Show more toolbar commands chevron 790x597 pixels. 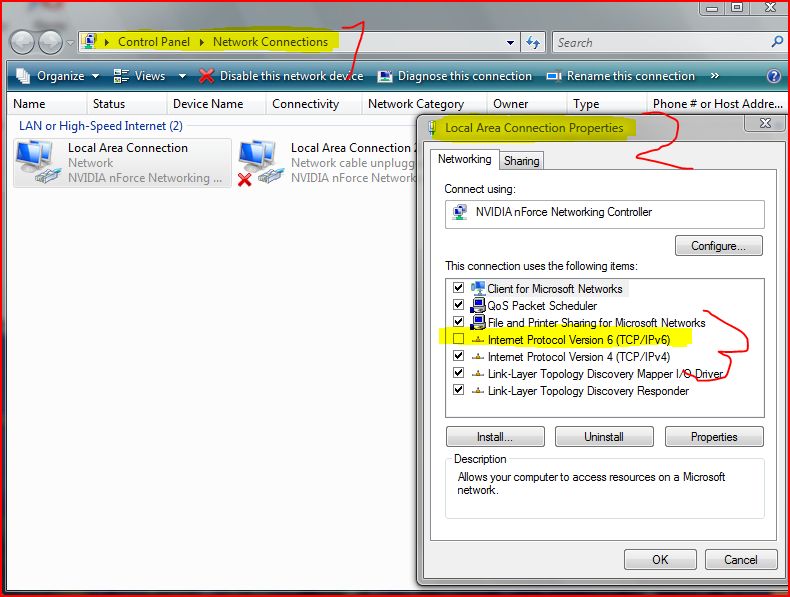tap(714, 76)
